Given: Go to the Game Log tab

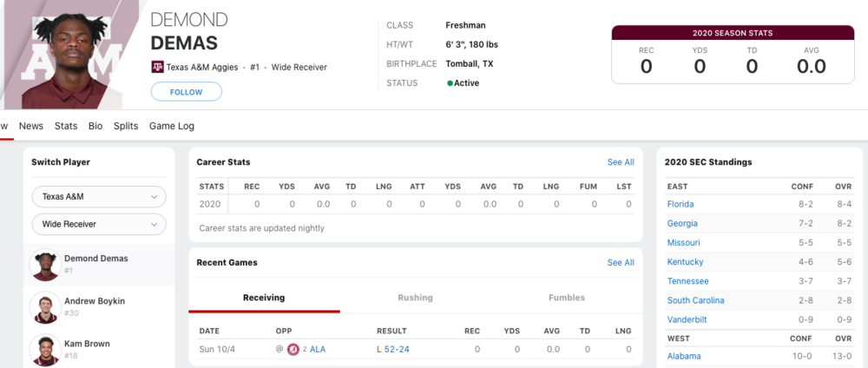Looking at the screenshot, I should 172,126.
